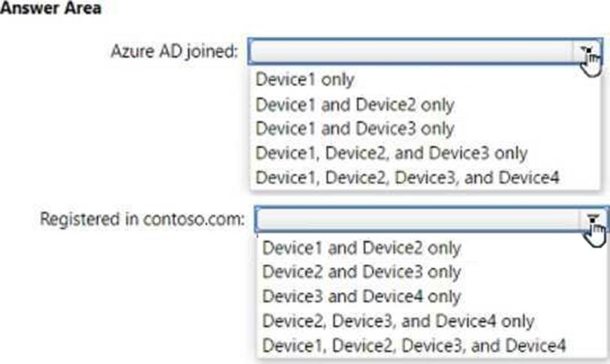Select 'Device1 and Device2 only' under Registered list
The height and width of the screenshot is (364, 610).
361,247
